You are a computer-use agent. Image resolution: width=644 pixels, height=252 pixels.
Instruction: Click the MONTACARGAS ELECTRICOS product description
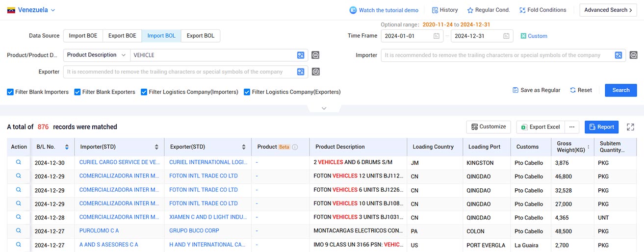[x=358, y=231]
